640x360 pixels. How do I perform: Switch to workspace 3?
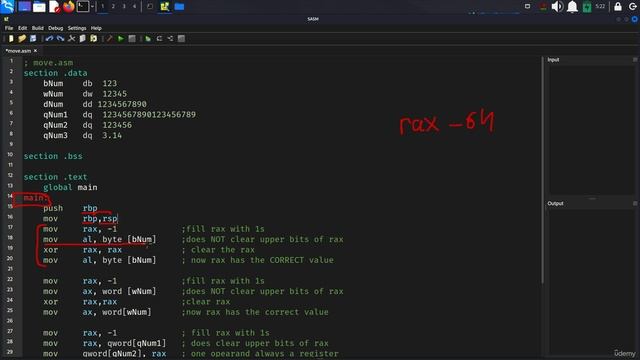(124, 6)
